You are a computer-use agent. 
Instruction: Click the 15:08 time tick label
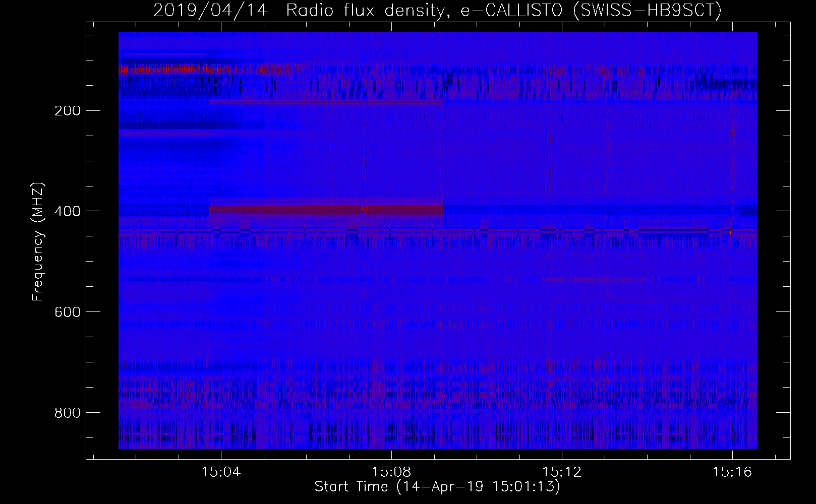(391, 472)
